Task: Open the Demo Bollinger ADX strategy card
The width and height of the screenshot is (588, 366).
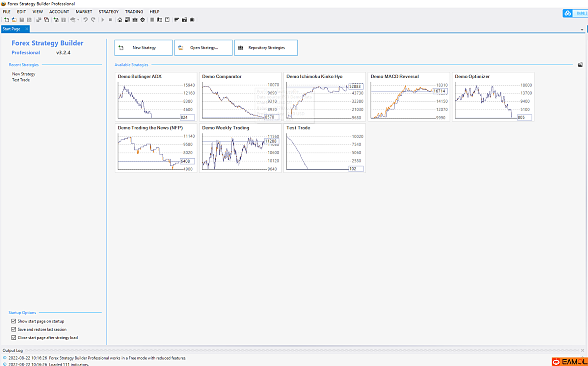Action: (x=156, y=97)
